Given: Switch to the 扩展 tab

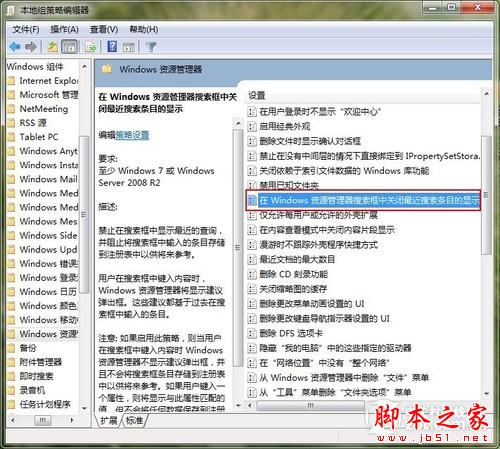Looking at the screenshot, I should 109,421.
